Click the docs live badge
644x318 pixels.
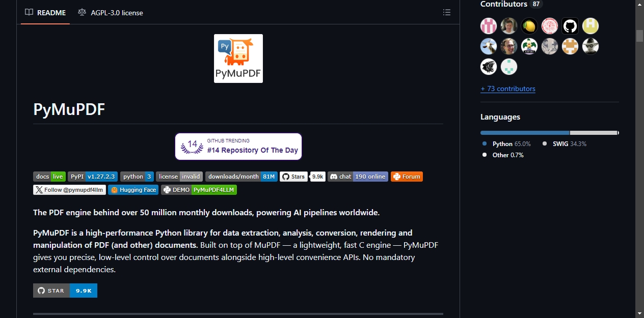pyautogui.click(x=49, y=177)
